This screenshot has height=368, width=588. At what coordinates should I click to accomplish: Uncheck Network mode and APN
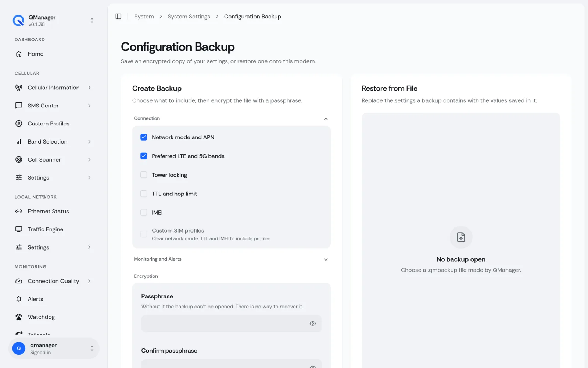[144, 137]
